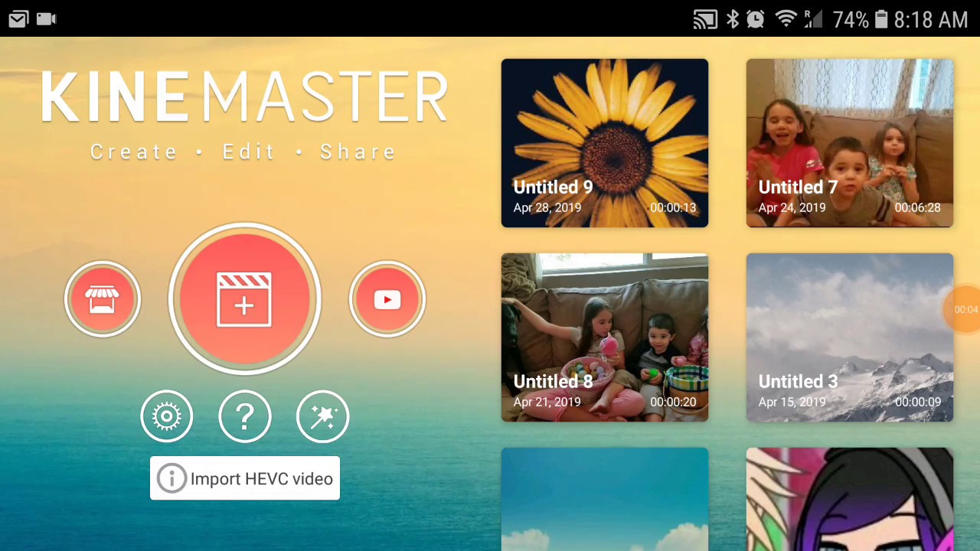Open the Untitled 8 project
This screenshot has width=980, height=551.
click(605, 337)
